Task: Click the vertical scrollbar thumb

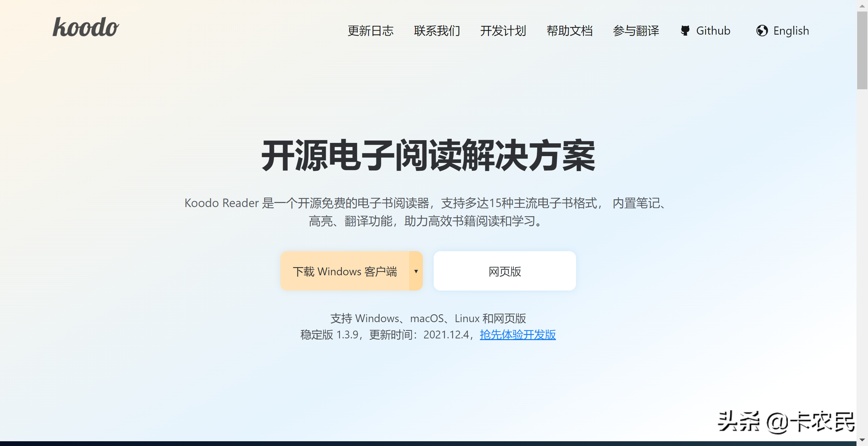Action: (862, 50)
